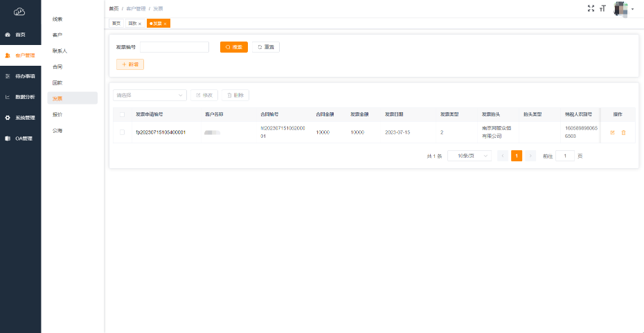This screenshot has height=333, width=644.
Task: Click the 新增 button
Action: pos(129,64)
